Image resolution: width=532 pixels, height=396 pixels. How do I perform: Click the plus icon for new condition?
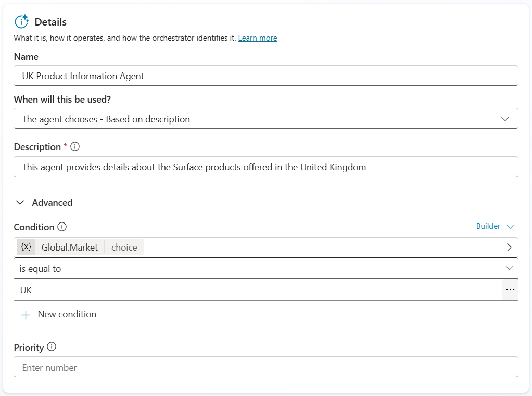coord(26,315)
